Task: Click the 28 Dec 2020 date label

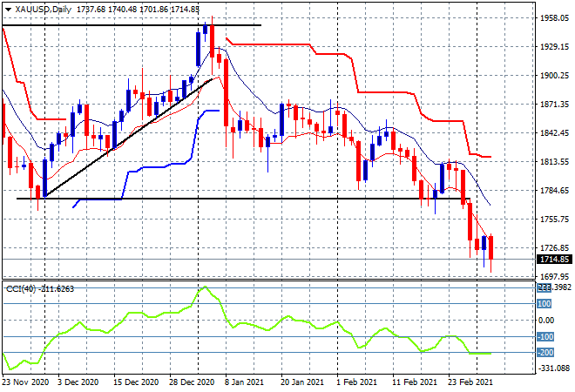Action: (x=192, y=382)
